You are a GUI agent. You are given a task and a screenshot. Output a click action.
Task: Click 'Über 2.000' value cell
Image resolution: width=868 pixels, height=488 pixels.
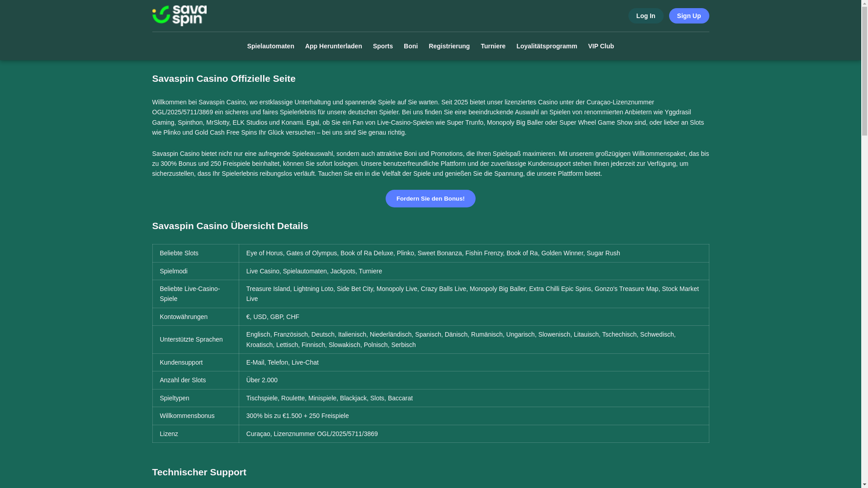474,380
